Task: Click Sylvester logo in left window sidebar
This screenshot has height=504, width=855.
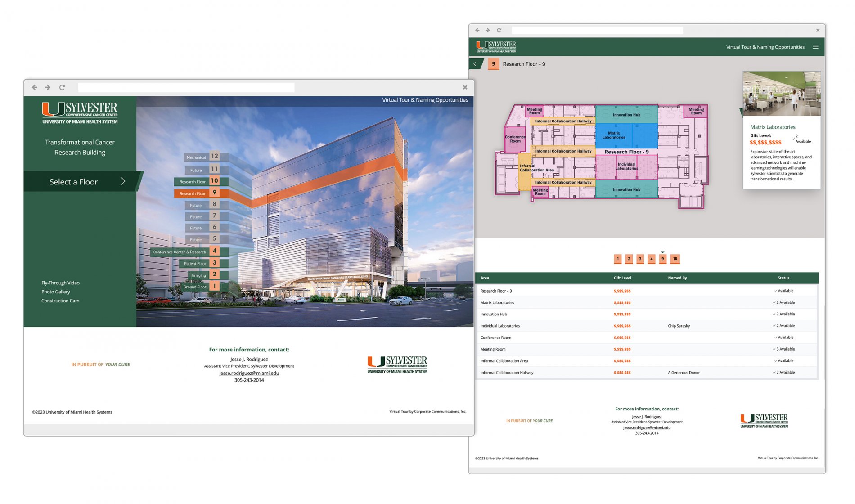Action: click(80, 113)
